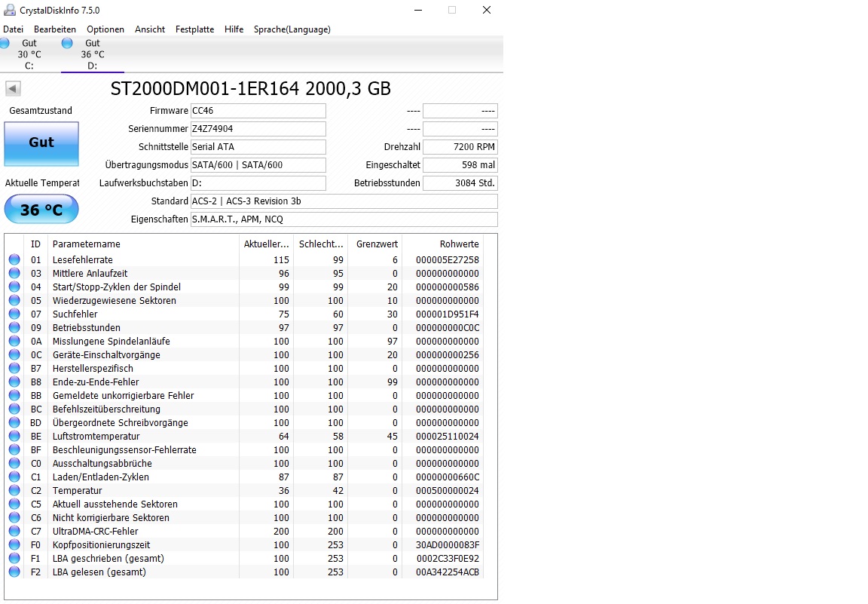The height and width of the screenshot is (604, 868).
Task: Select the Luftstromtemperatur parameter name
Action: click(96, 436)
